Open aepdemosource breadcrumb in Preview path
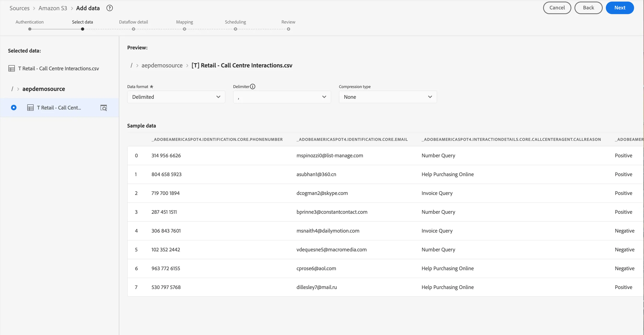644x335 pixels. 162,65
